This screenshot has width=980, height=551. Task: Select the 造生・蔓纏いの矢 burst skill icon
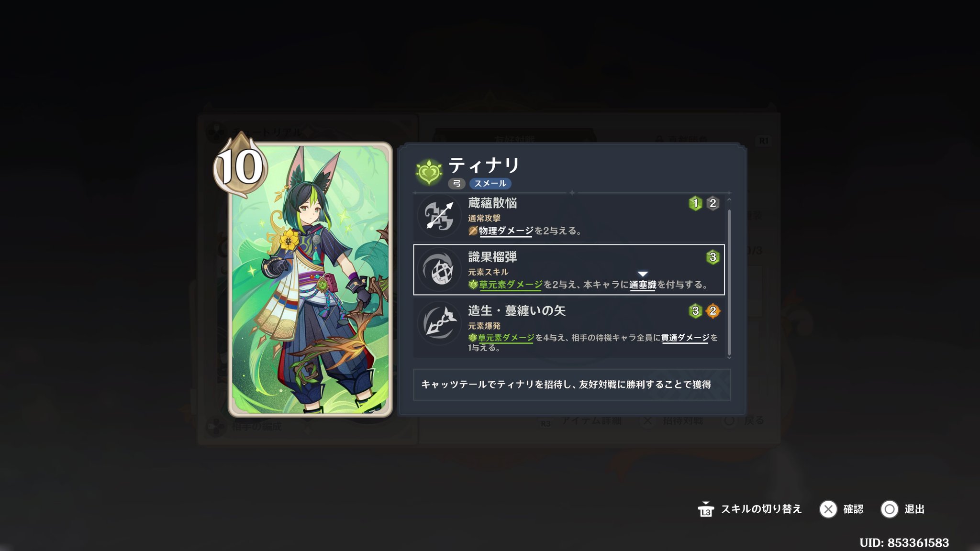(x=439, y=324)
